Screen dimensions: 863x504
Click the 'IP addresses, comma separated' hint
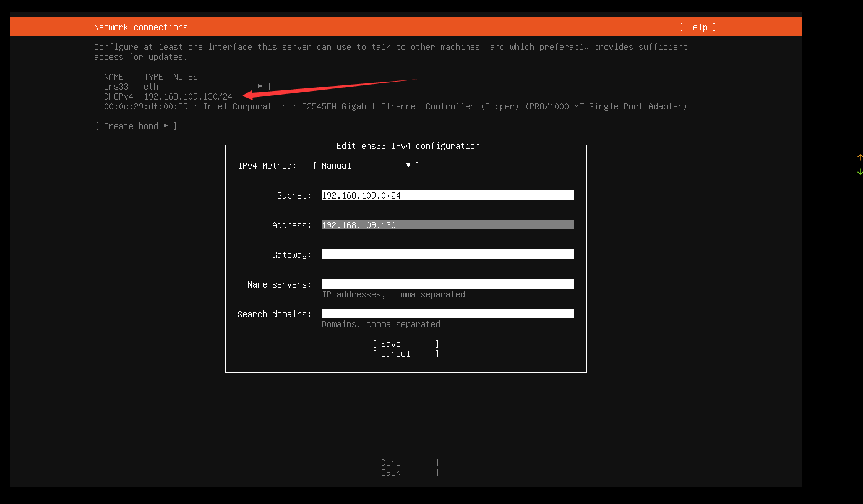(393, 294)
